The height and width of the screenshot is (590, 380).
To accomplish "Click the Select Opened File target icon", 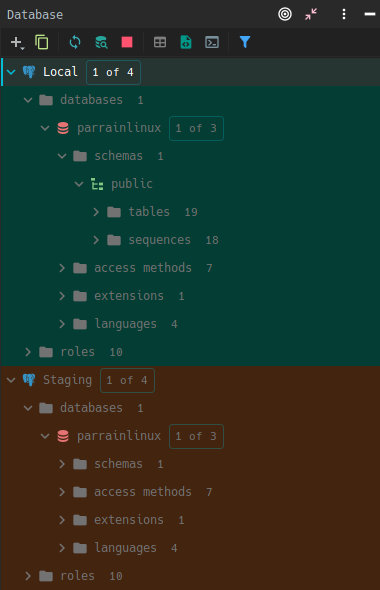I will point(285,14).
